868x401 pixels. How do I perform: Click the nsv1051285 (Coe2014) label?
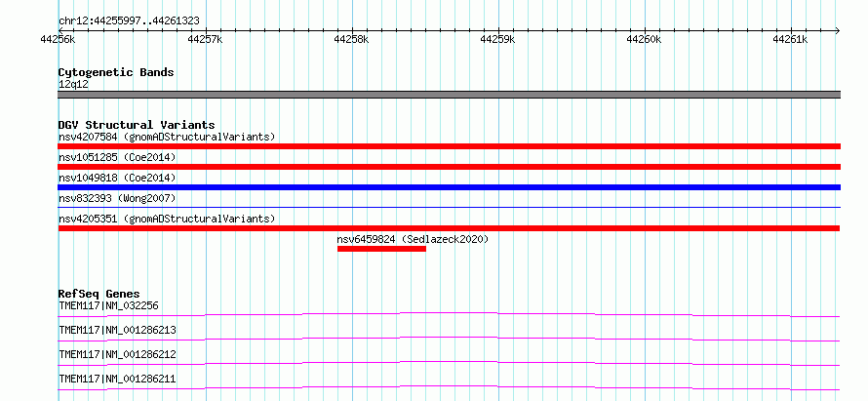117,157
